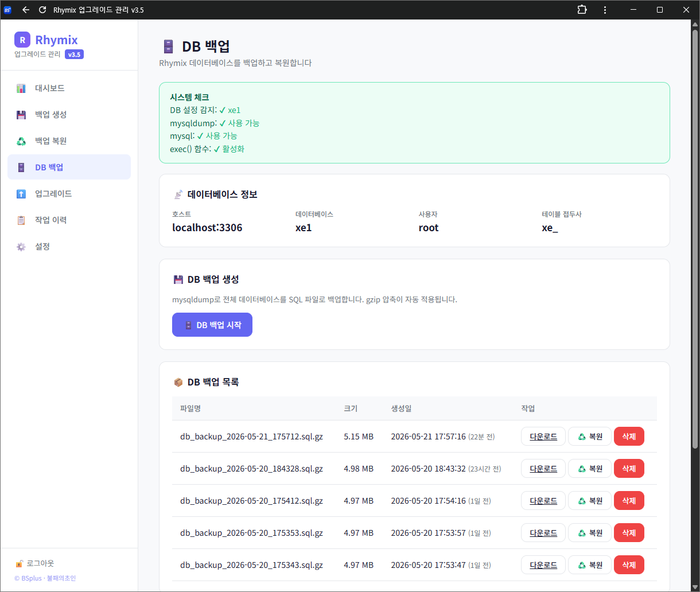Restore backup db_backup_2026-05-21_175712.sql.gz
The height and width of the screenshot is (592, 700).
click(590, 437)
